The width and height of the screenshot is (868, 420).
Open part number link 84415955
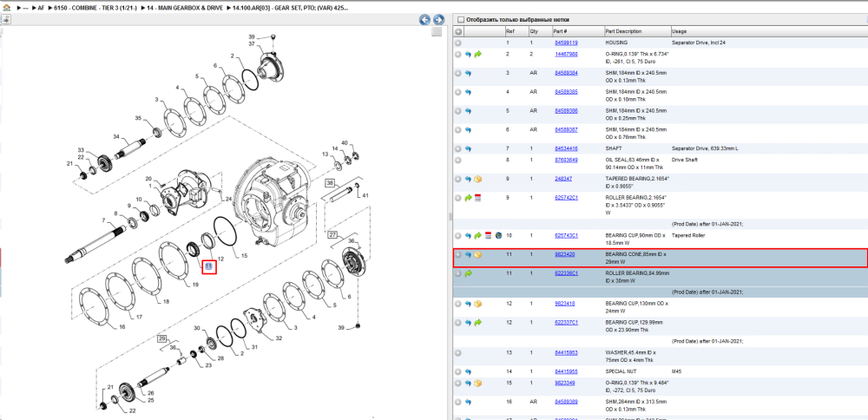tap(566, 372)
